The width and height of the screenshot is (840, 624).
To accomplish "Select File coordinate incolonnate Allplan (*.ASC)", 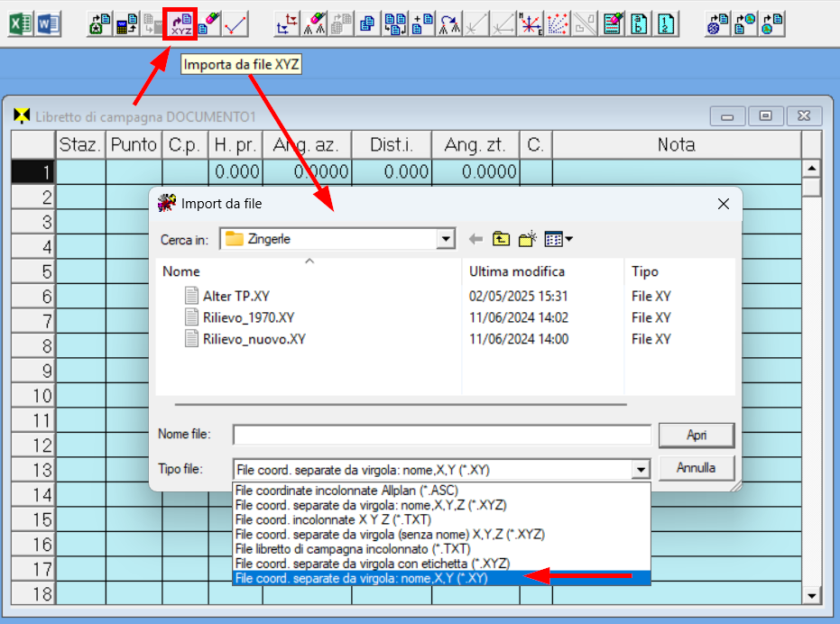I will click(x=346, y=491).
